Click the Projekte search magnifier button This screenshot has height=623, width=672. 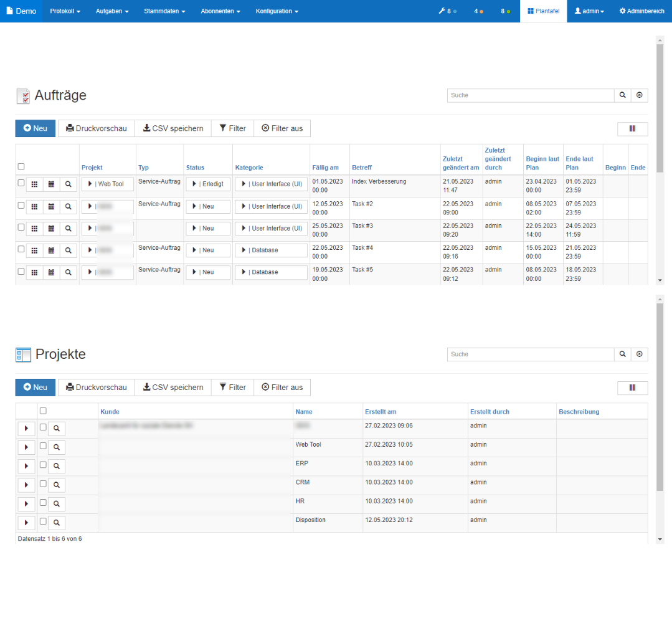coord(623,354)
